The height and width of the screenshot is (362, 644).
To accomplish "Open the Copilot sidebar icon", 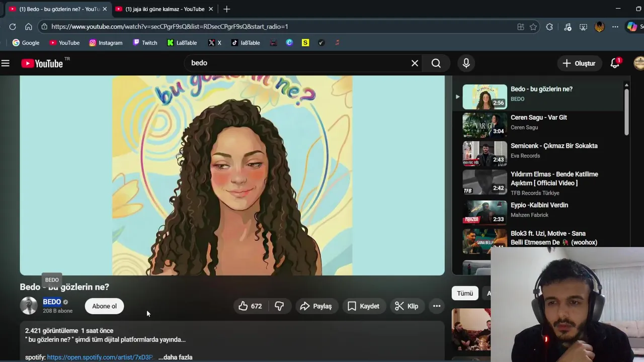I will pyautogui.click(x=632, y=27).
